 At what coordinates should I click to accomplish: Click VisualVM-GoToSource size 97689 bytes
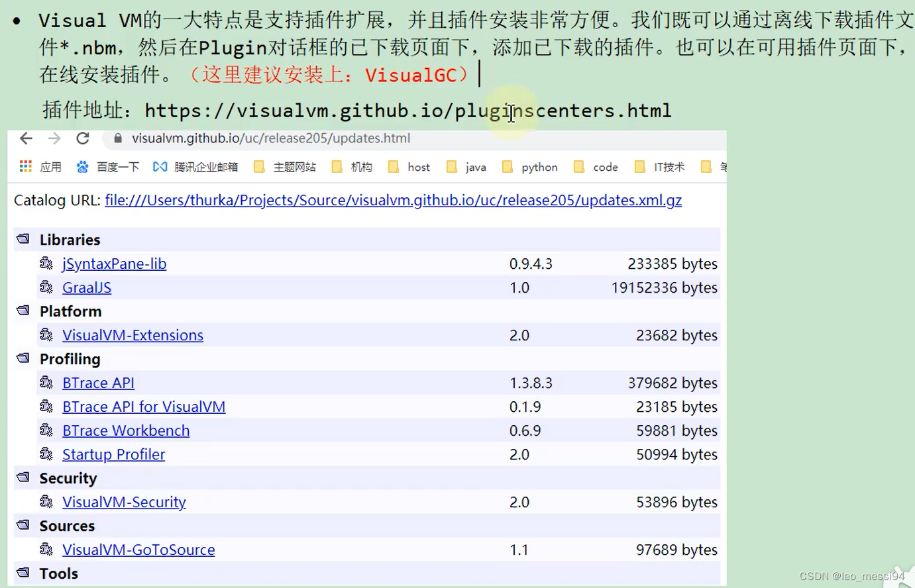click(x=676, y=550)
